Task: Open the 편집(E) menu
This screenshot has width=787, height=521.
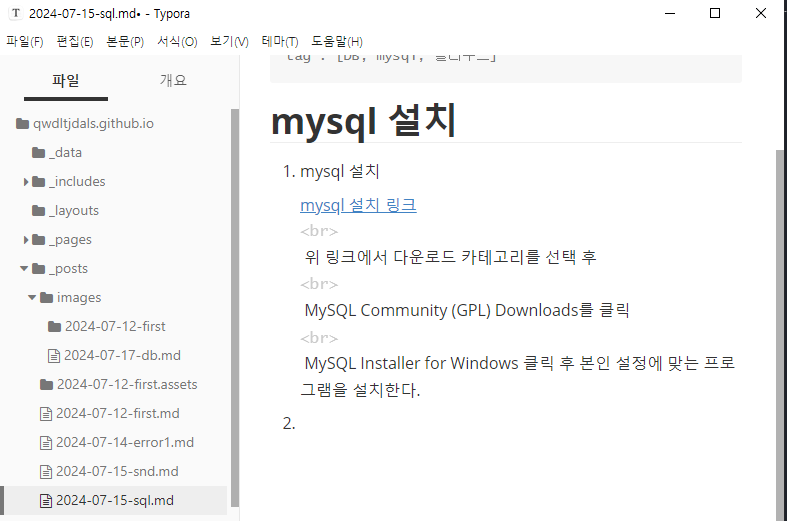Action: 75,42
